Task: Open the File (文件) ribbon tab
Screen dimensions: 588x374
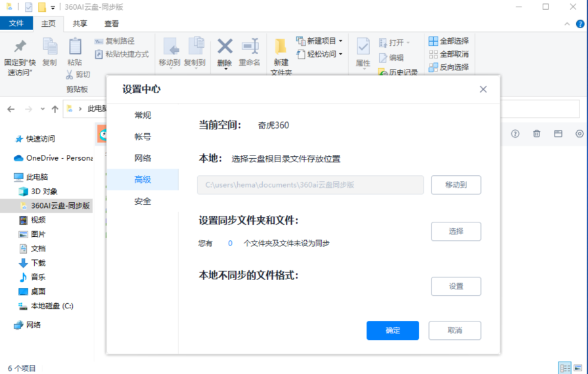Action: (16, 23)
